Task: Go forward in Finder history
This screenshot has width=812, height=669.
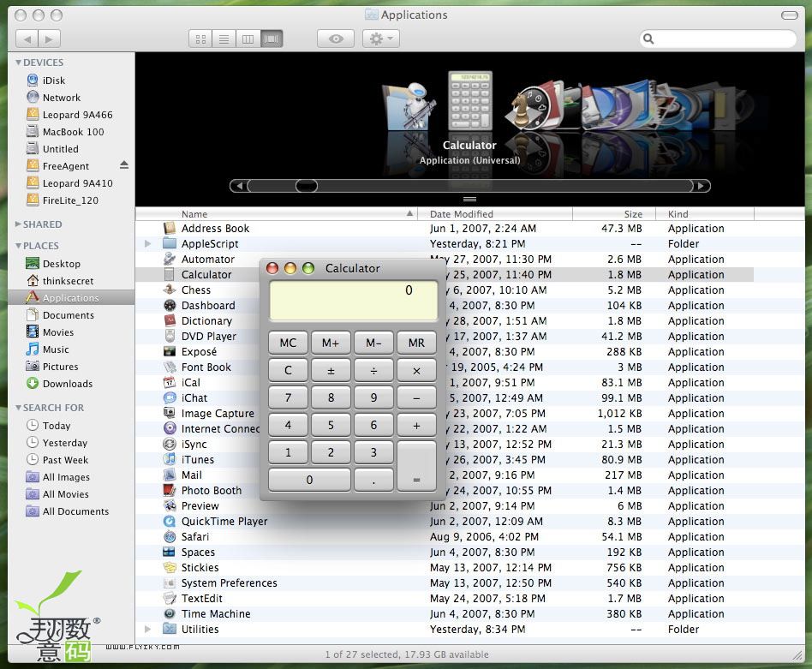Action: (x=49, y=39)
